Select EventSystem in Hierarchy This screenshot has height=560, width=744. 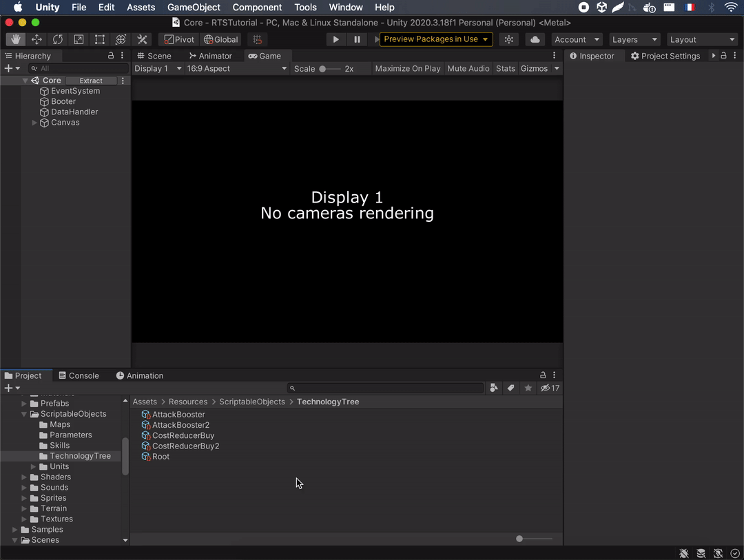(76, 91)
